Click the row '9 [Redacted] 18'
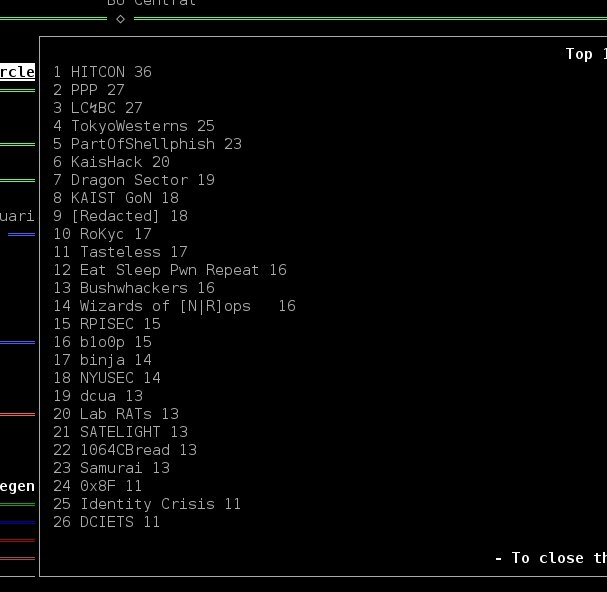Screen dimensions: 607x592 click(120, 216)
